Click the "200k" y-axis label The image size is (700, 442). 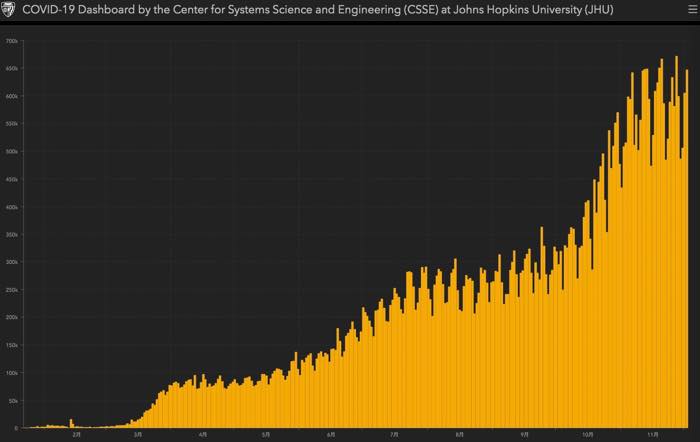coord(12,317)
